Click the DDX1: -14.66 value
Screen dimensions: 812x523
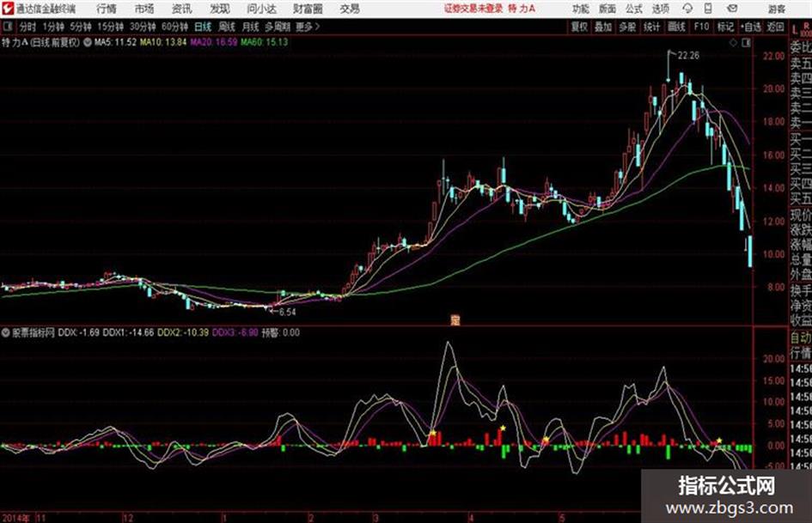(128, 333)
